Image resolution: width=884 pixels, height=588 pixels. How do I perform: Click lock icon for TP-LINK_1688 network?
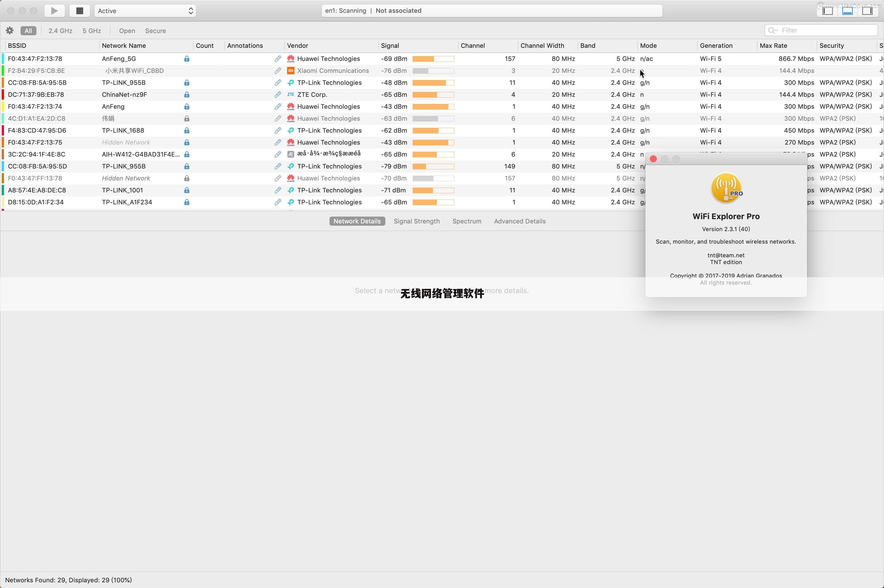(187, 130)
